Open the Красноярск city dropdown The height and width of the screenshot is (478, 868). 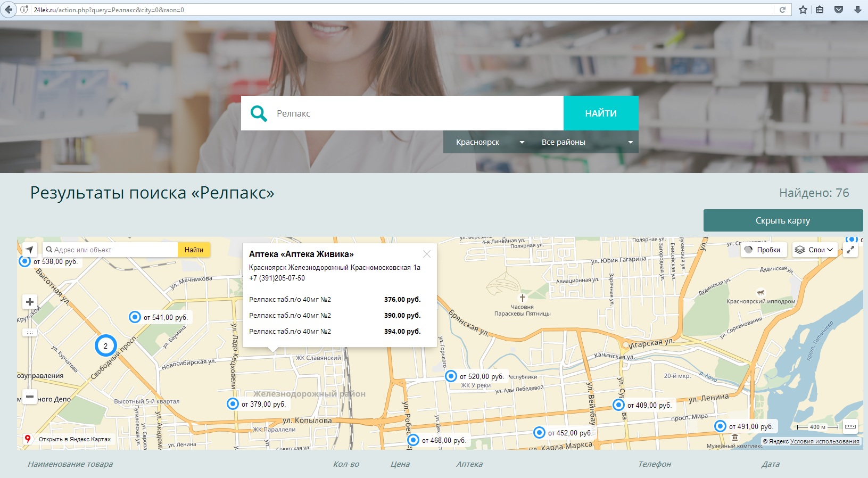(x=490, y=142)
